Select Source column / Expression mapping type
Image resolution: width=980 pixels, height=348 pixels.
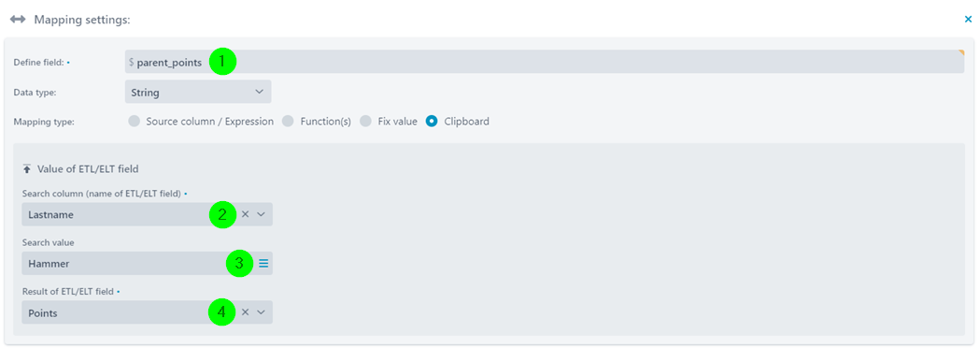[134, 122]
